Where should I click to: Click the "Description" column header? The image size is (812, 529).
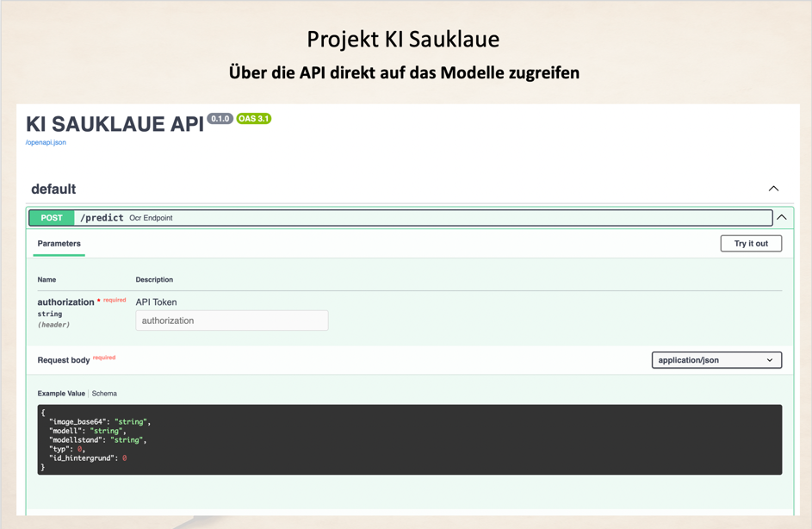(x=154, y=280)
